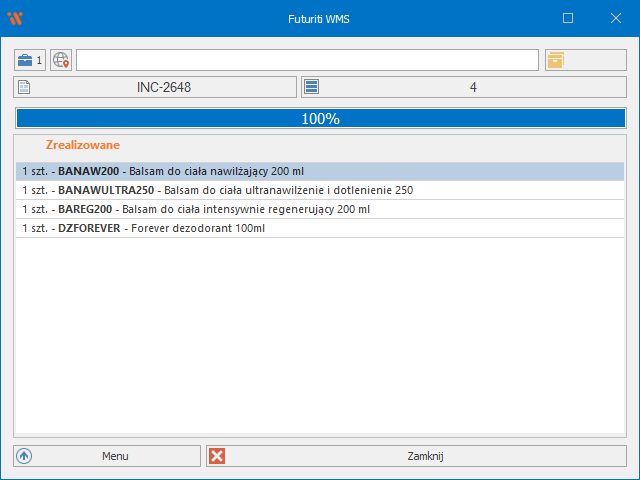This screenshot has height=480, width=640.
Task: Click the globe location pin icon
Action: point(61,60)
